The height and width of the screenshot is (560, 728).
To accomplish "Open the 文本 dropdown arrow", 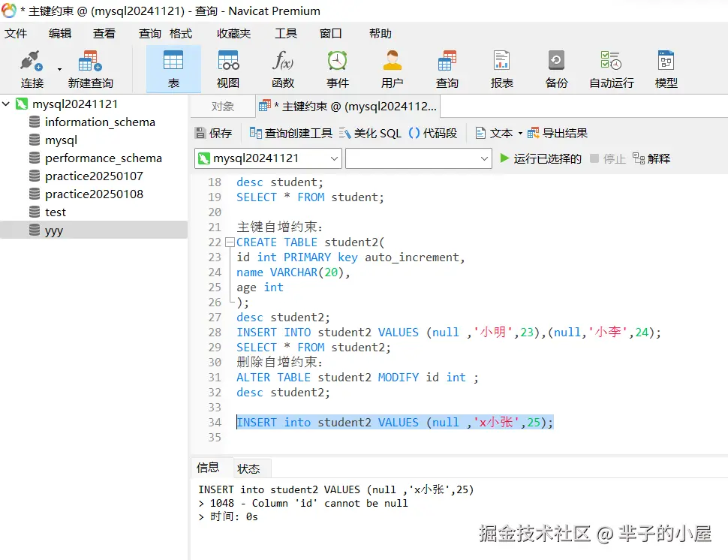I will click(x=520, y=134).
